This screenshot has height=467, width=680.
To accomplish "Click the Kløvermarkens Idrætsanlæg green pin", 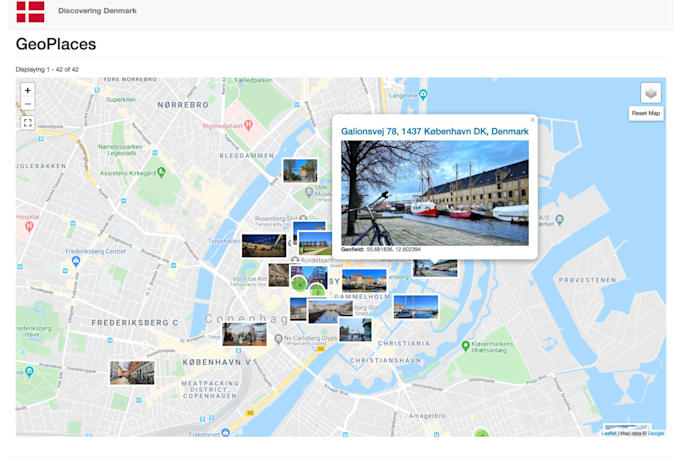I will pyautogui.click(x=466, y=346).
